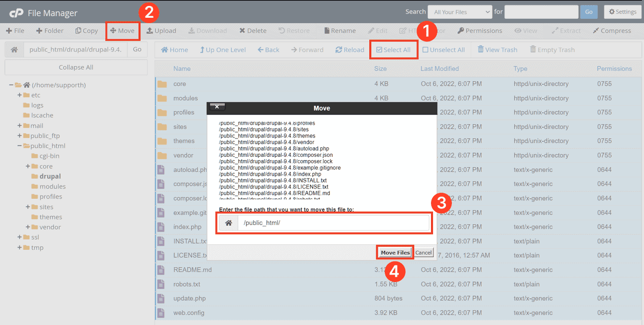Collapse the public_html tree node
The height and width of the screenshot is (325, 644).
pos(19,146)
